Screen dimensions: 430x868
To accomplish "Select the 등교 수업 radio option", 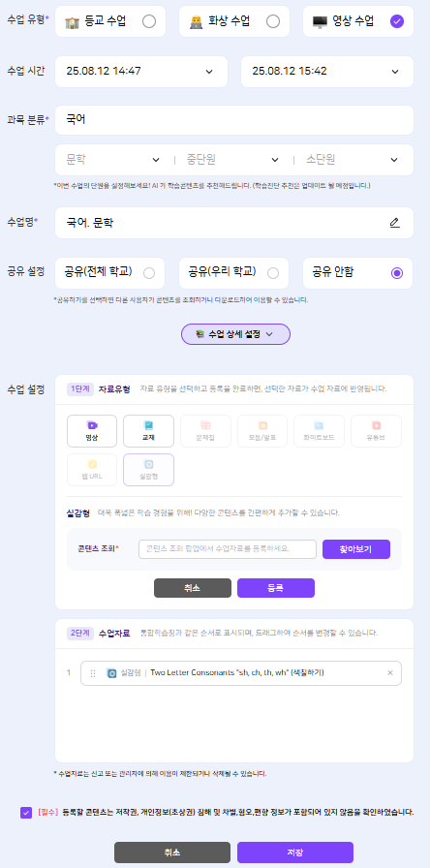I will [149, 21].
